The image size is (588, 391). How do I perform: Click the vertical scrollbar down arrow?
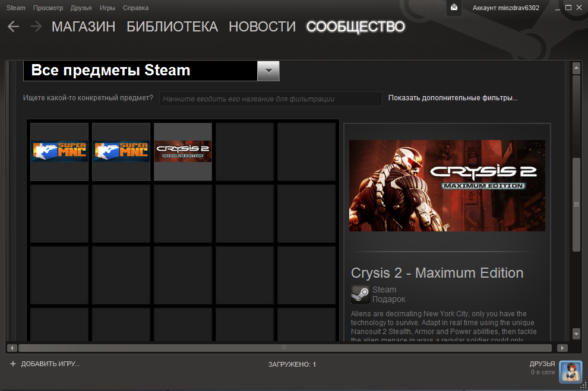[x=576, y=333]
